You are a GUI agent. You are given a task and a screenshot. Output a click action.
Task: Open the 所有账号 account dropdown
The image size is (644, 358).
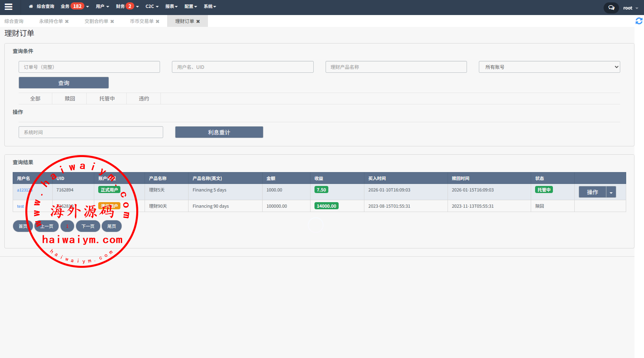(x=549, y=67)
